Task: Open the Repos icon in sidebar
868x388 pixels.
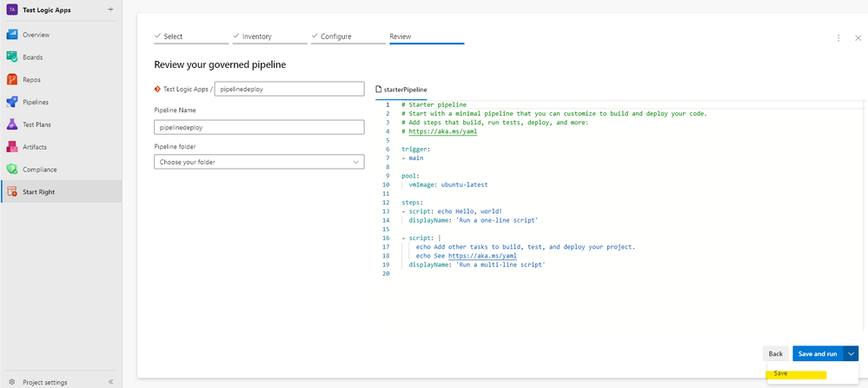Action: click(12, 80)
